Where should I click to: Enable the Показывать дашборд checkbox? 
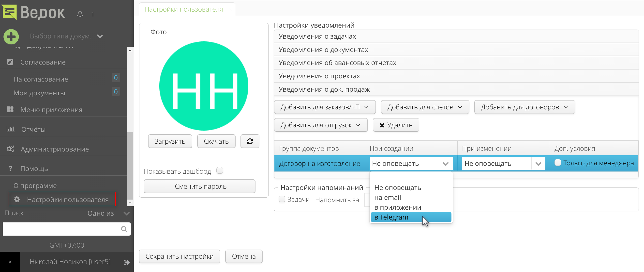pos(220,170)
